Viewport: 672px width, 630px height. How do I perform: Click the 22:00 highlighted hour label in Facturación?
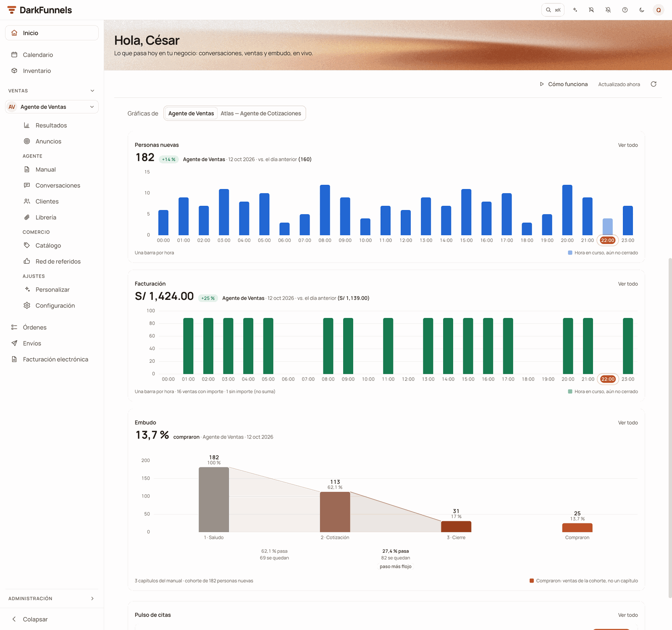[608, 379]
